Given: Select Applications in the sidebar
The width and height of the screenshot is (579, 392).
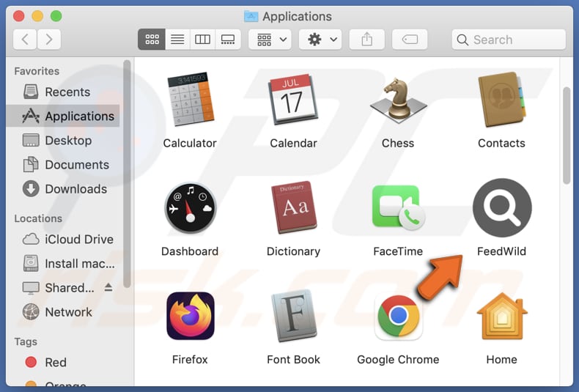Looking at the screenshot, I should pos(63,117).
